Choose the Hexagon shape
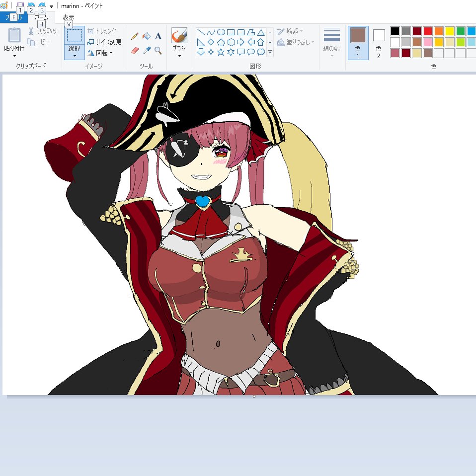The image size is (476, 476). (x=231, y=42)
